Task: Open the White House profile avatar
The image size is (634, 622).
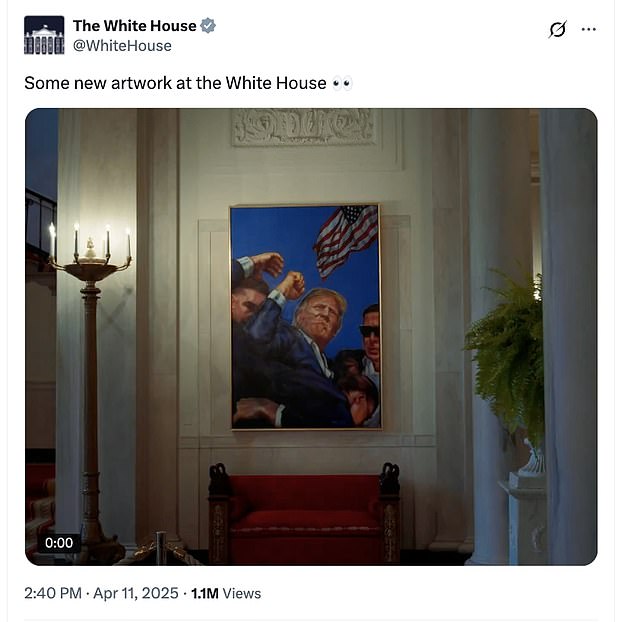Action: (44, 35)
